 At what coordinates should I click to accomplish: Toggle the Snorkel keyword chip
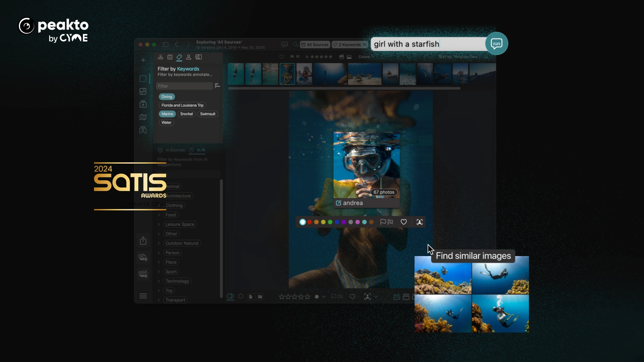pyautogui.click(x=187, y=114)
